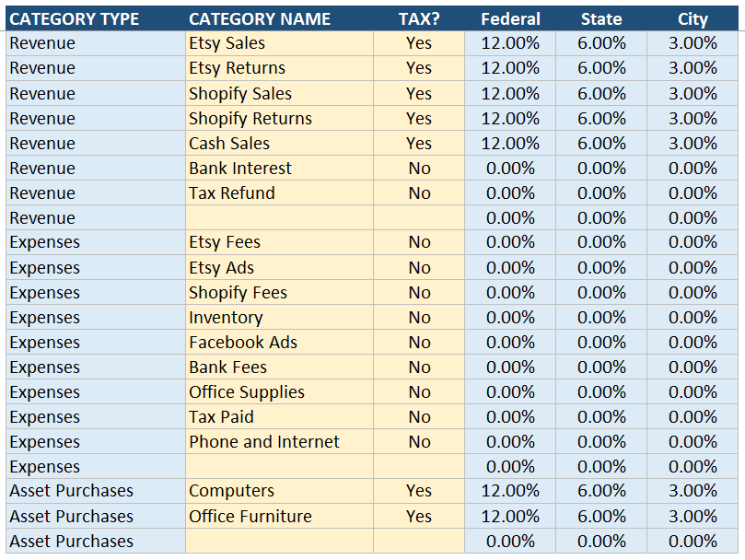Click the Shopify Returns cell
745x560 pixels.
[x=278, y=118]
